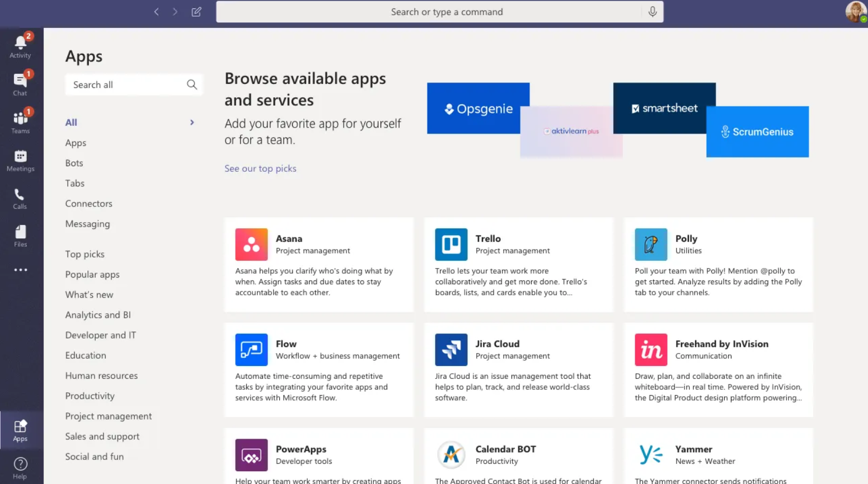Click the smartsheet banner tile

coord(664,108)
